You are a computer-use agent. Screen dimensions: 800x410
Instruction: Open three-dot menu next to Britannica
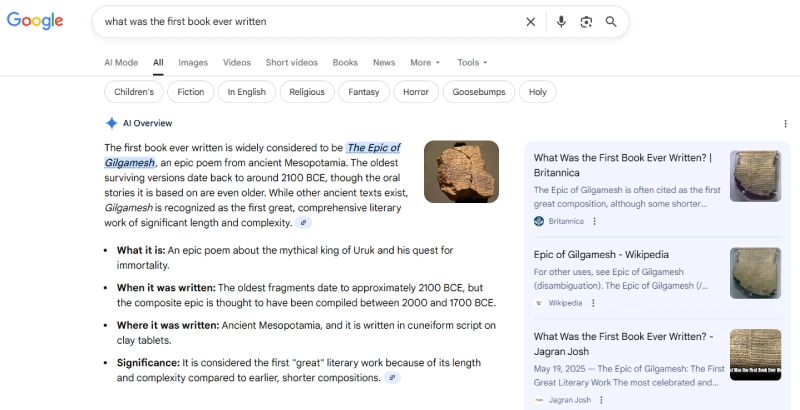click(x=594, y=221)
